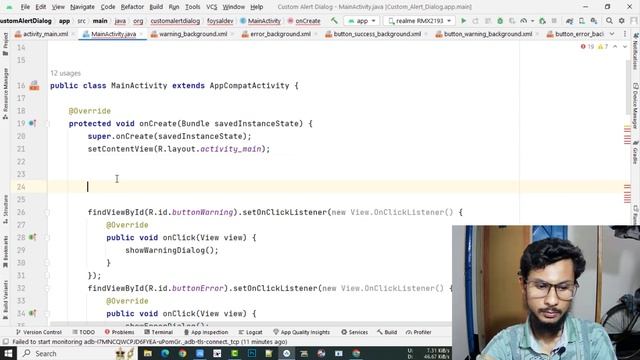Viewport: 640px width, 360px height.
Task: Click override gutter icon at line 19
Action: point(32,123)
